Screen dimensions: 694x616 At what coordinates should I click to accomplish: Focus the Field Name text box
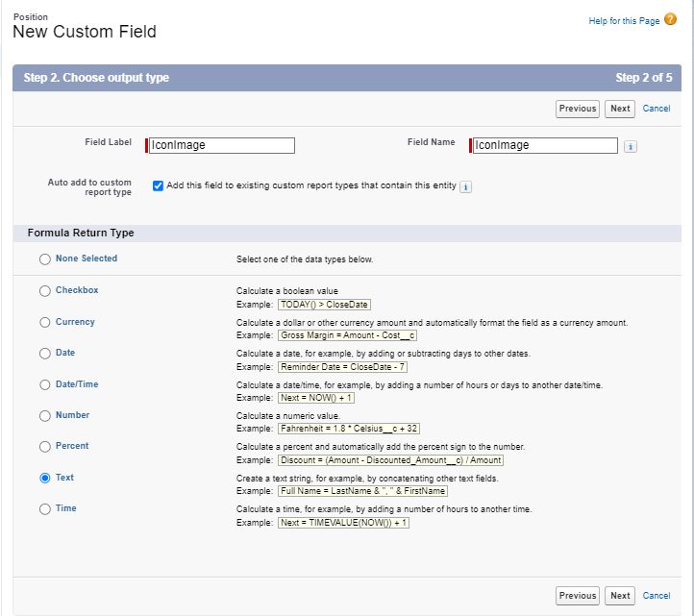[545, 145]
